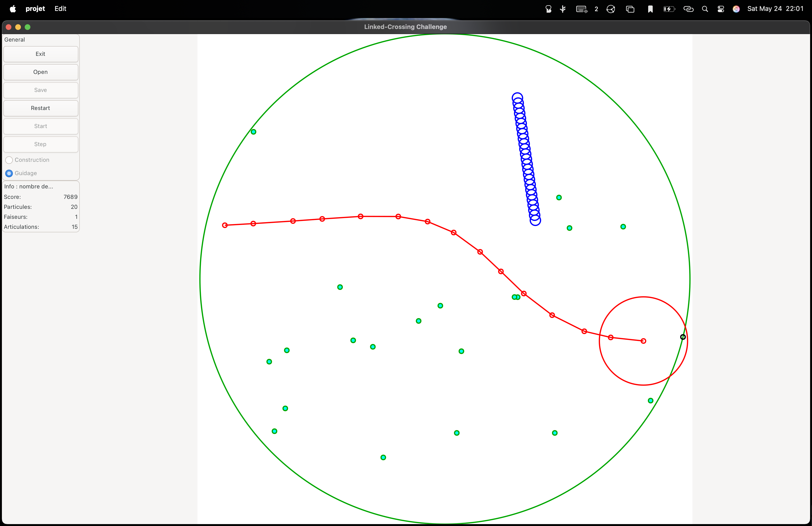Click the blue faiseur's top circle
Viewport: 812px width, 526px height.
[517, 98]
